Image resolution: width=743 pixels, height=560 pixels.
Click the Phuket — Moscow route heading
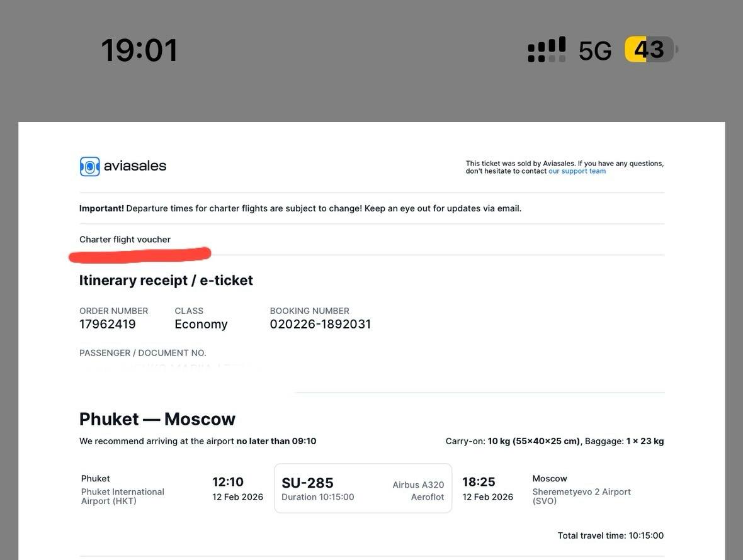coord(157,418)
